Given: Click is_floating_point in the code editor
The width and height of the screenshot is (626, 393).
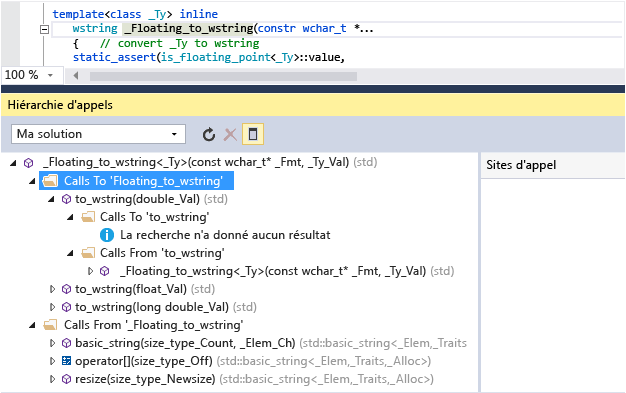Looking at the screenshot, I should (216, 58).
